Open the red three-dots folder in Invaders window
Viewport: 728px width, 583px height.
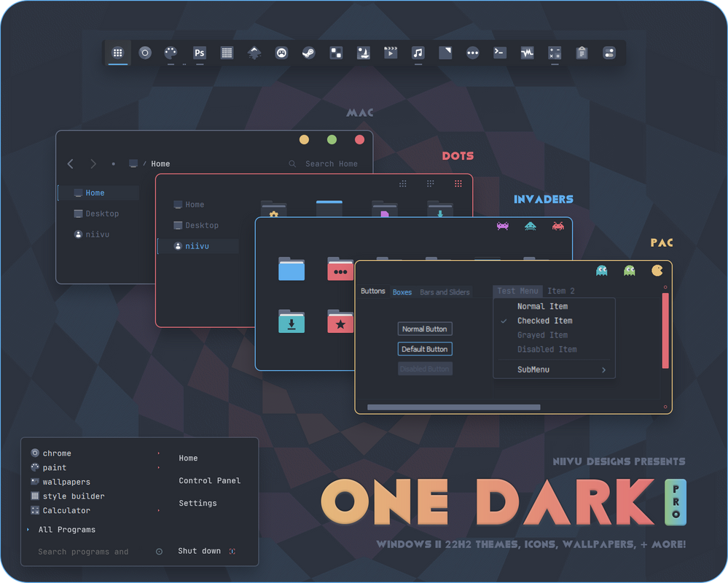(340, 269)
